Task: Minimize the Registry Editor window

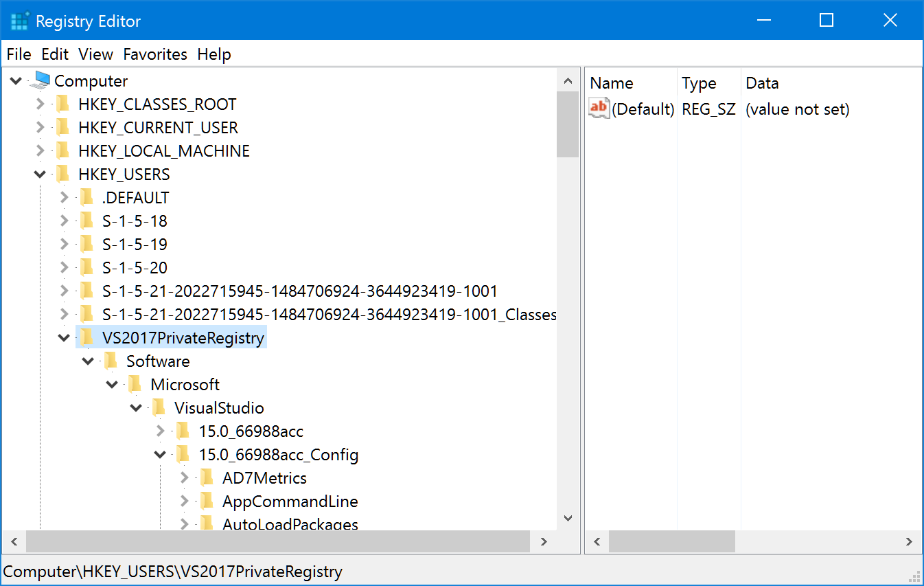Action: point(763,21)
